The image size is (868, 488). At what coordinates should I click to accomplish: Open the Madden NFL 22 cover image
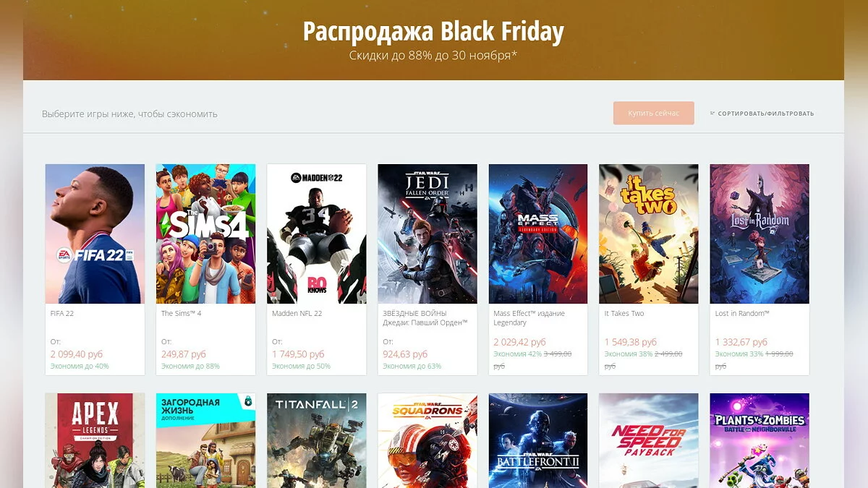tap(316, 234)
